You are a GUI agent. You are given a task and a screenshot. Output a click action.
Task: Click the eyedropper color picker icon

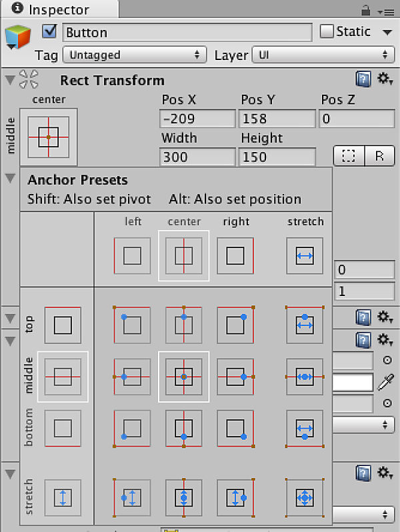385,382
